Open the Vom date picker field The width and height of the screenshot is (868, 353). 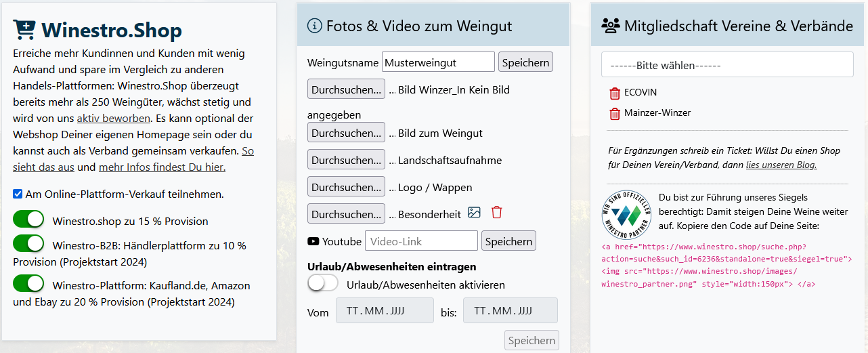point(384,311)
